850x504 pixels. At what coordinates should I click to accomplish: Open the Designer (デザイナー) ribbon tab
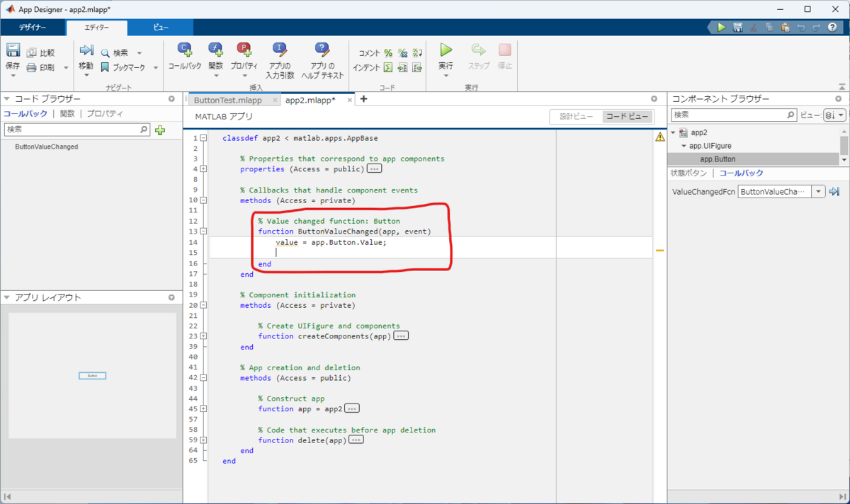coord(33,28)
